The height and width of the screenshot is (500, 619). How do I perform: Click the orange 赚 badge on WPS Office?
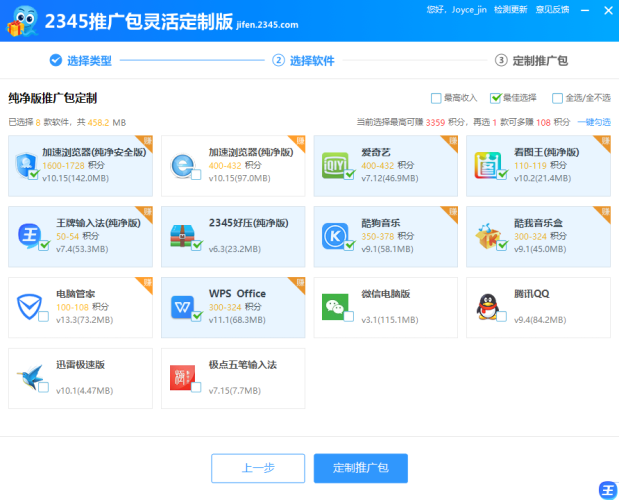pos(299,283)
